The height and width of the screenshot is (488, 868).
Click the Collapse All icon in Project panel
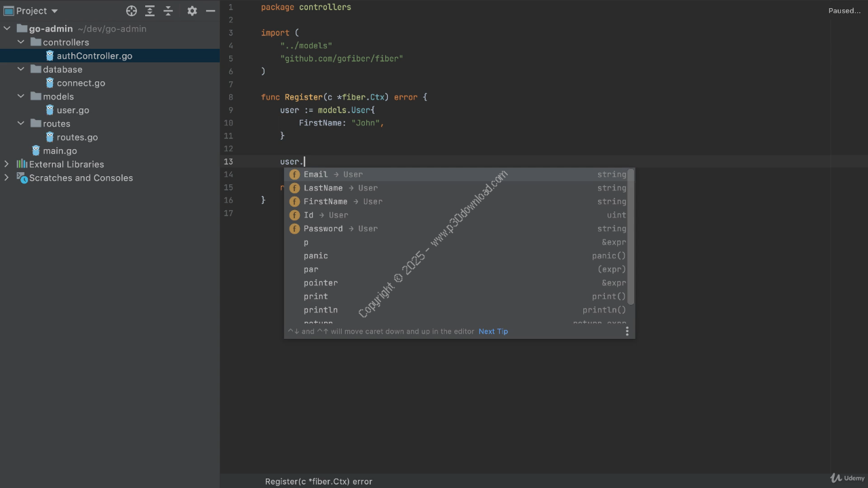tap(168, 11)
